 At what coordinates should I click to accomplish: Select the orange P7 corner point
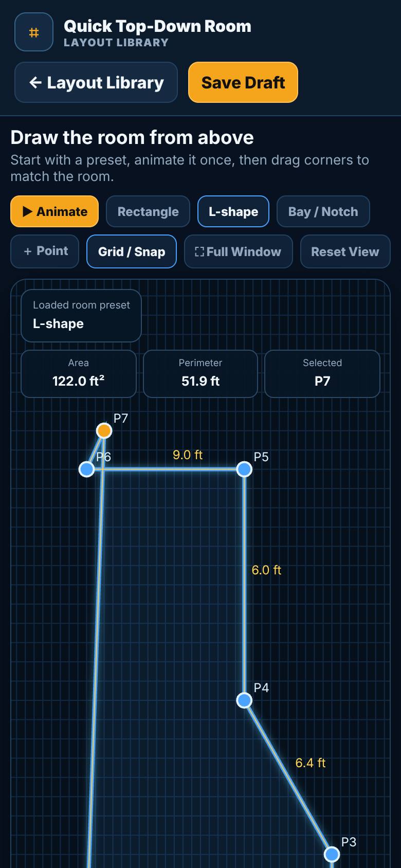[104, 430]
